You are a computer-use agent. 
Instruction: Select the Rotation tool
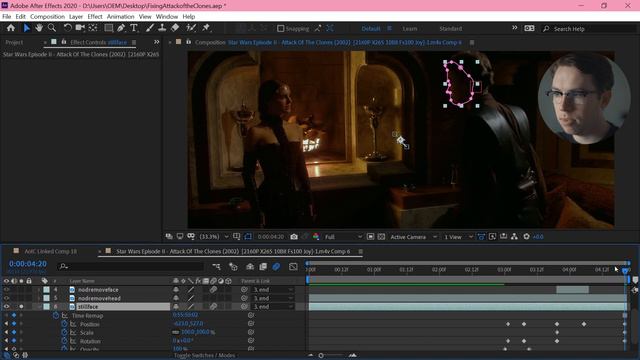coord(67,28)
